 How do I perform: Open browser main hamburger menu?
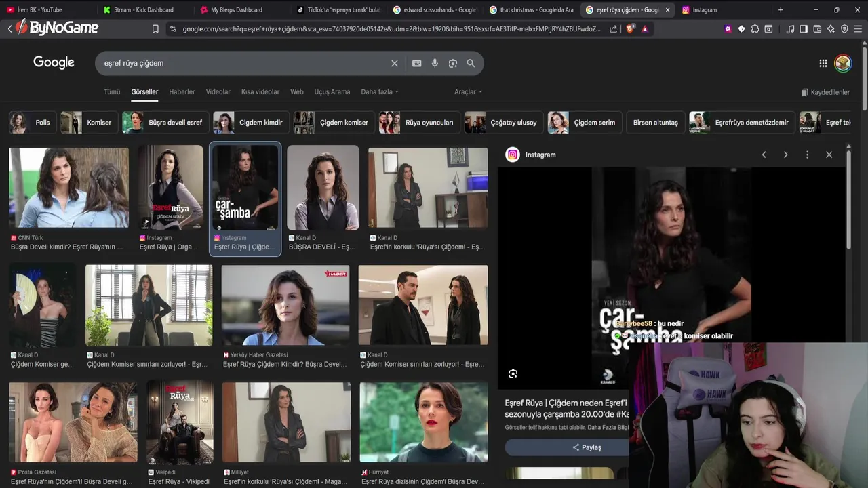(x=859, y=29)
